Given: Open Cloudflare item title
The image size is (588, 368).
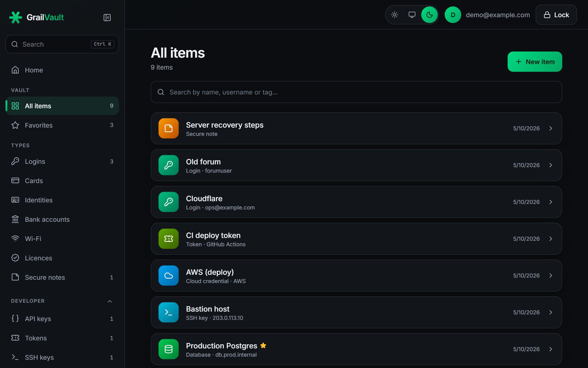Looking at the screenshot, I should [204, 198].
